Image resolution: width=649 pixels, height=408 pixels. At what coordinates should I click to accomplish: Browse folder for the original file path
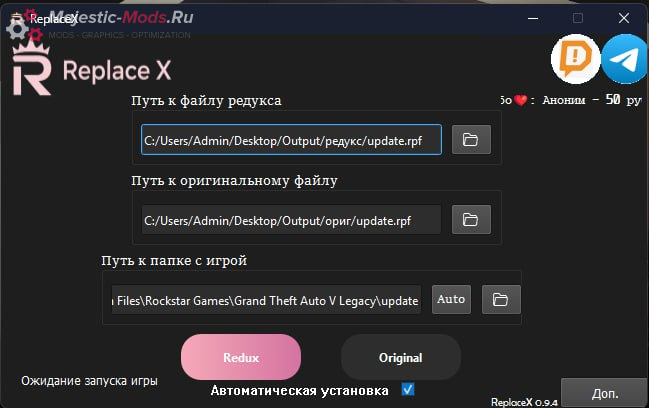point(471,219)
